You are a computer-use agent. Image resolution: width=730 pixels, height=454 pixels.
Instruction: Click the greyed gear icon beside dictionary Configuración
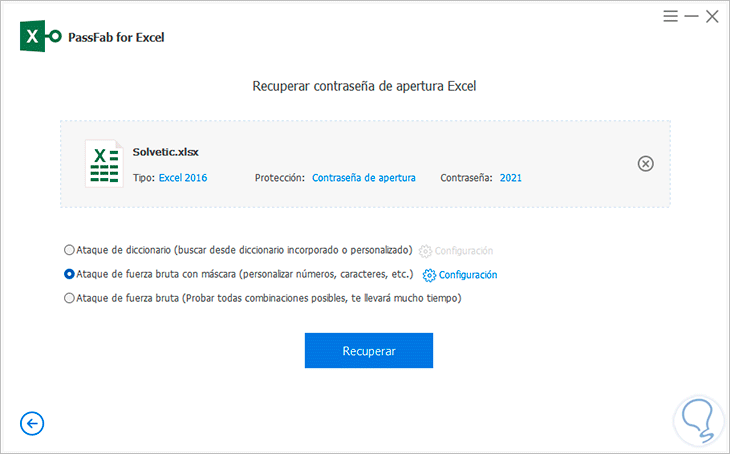425,251
